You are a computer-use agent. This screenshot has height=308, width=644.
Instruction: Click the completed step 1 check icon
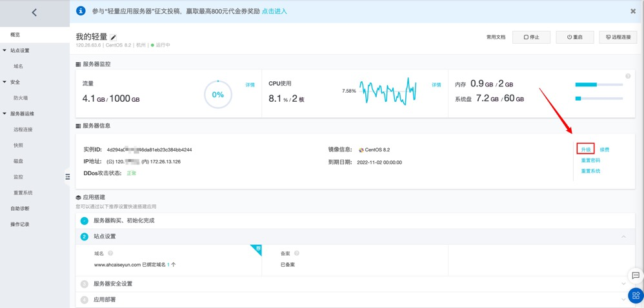coord(84,220)
